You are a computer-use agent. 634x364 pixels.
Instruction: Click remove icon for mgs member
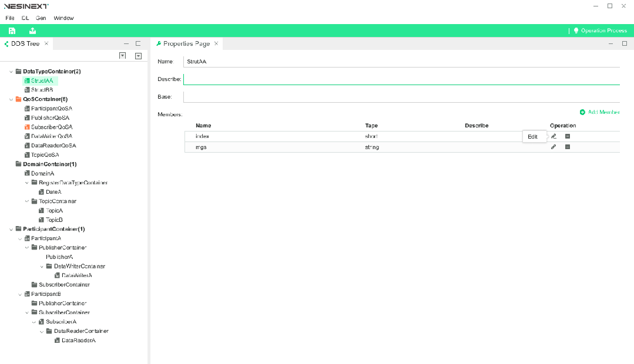[568, 147]
